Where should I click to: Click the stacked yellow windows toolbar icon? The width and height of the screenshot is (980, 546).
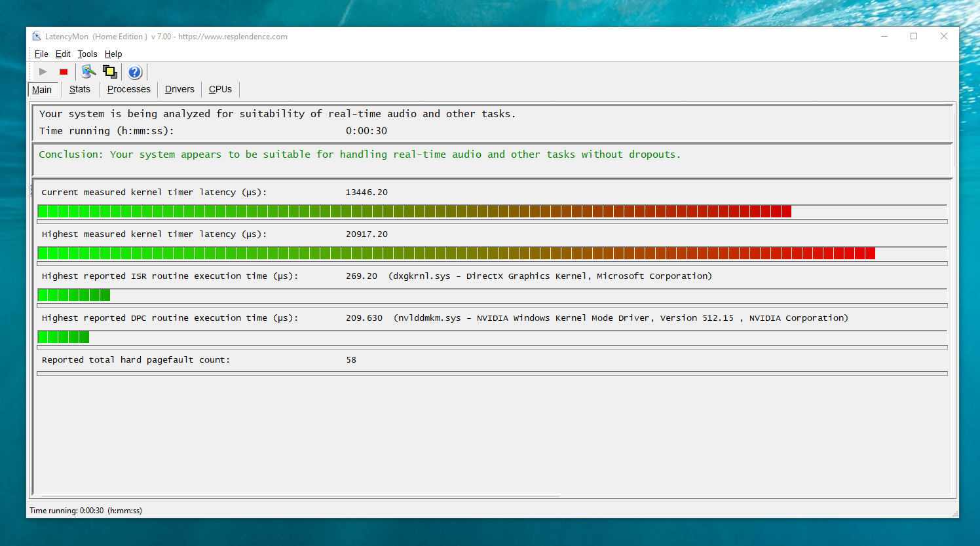110,72
